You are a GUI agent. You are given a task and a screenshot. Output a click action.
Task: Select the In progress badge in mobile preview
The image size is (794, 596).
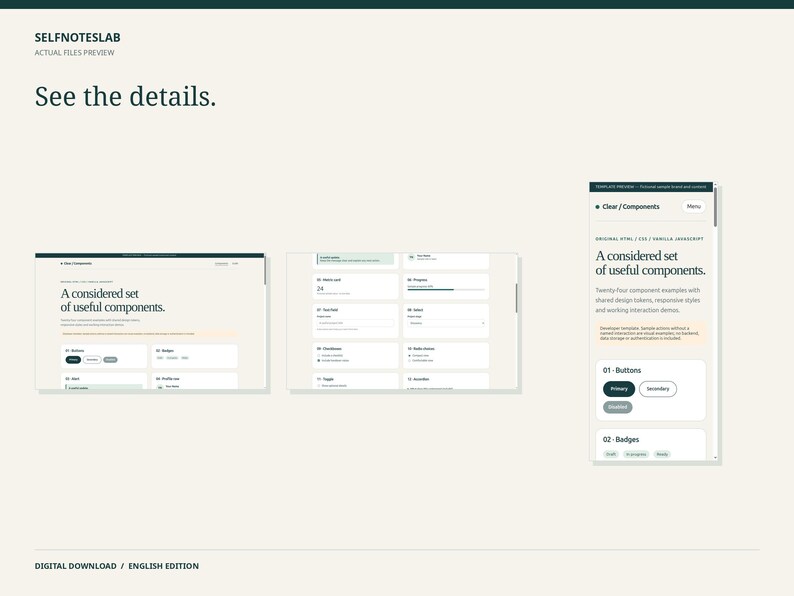(636, 454)
